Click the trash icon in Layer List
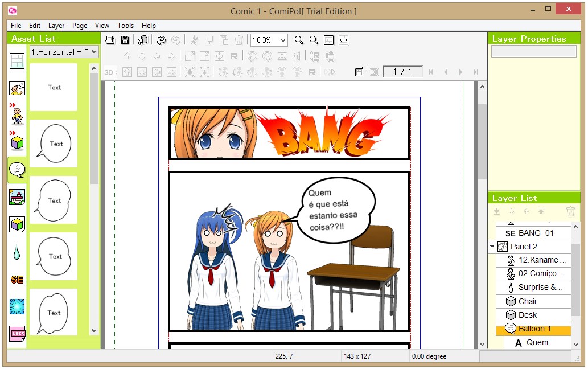 [x=570, y=211]
